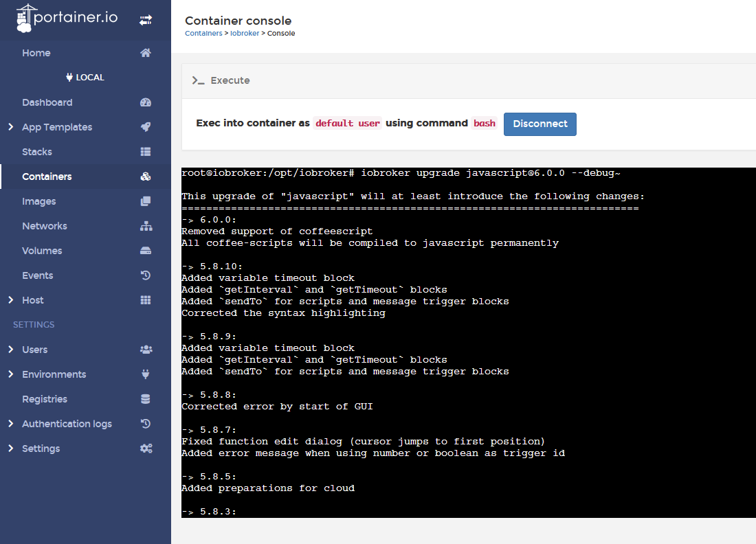Image resolution: width=756 pixels, height=544 pixels.
Task: Click the Registries database icon
Action: click(146, 399)
